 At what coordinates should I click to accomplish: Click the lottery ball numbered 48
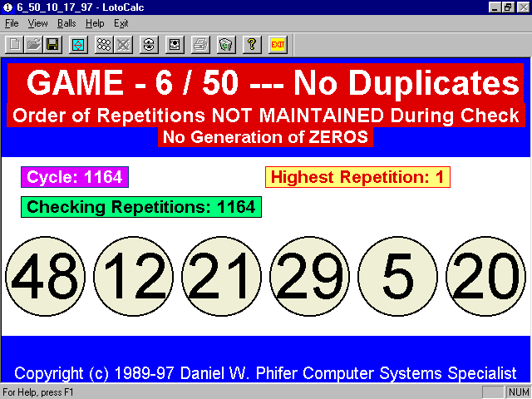(x=45, y=276)
